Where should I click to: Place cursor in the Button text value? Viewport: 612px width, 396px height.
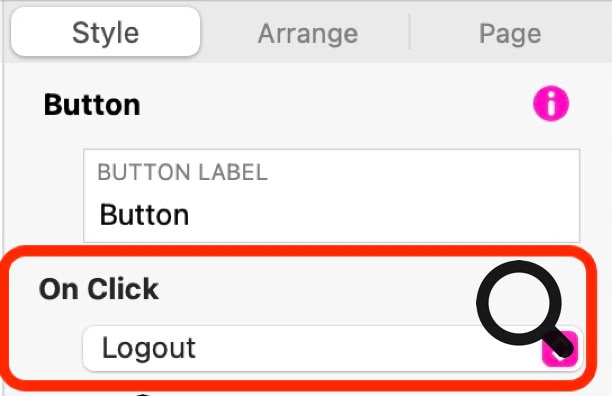click(144, 215)
